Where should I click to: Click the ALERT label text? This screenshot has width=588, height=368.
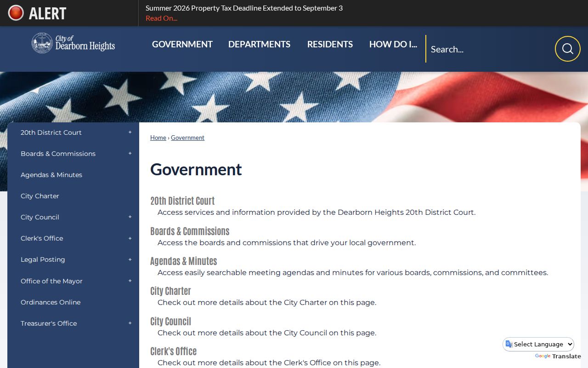pos(48,13)
